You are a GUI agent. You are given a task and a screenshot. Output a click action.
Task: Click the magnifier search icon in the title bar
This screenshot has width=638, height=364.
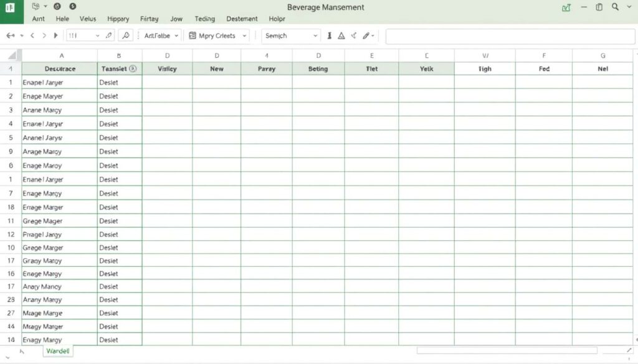[x=615, y=7]
